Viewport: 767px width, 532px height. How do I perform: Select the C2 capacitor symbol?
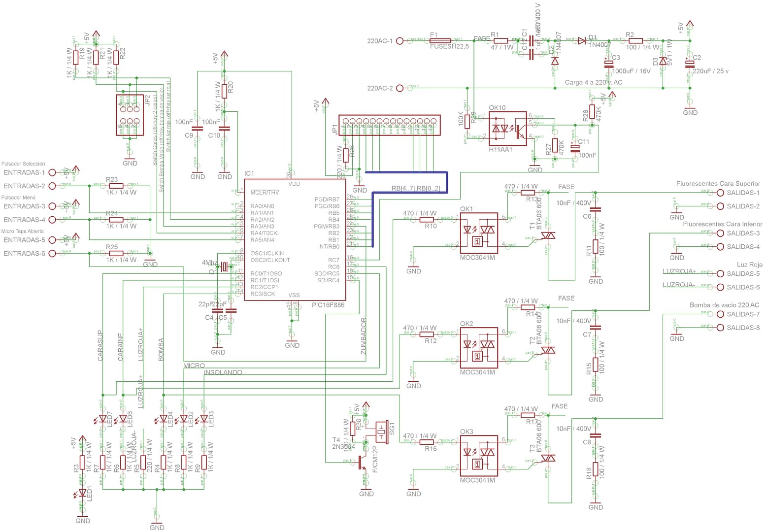coord(690,63)
